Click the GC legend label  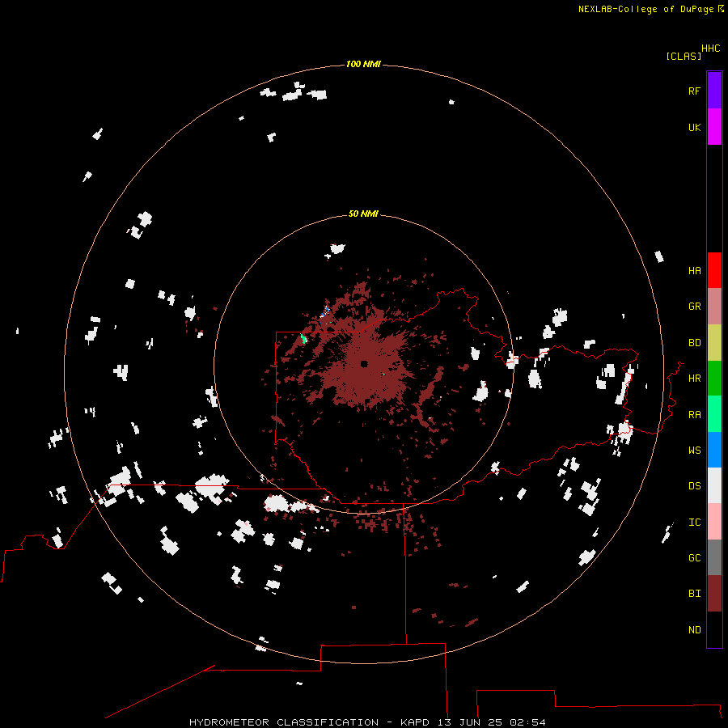click(694, 557)
